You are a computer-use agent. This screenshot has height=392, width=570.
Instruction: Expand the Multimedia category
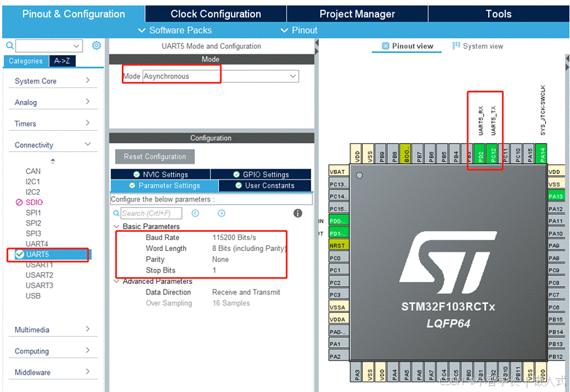click(53, 330)
